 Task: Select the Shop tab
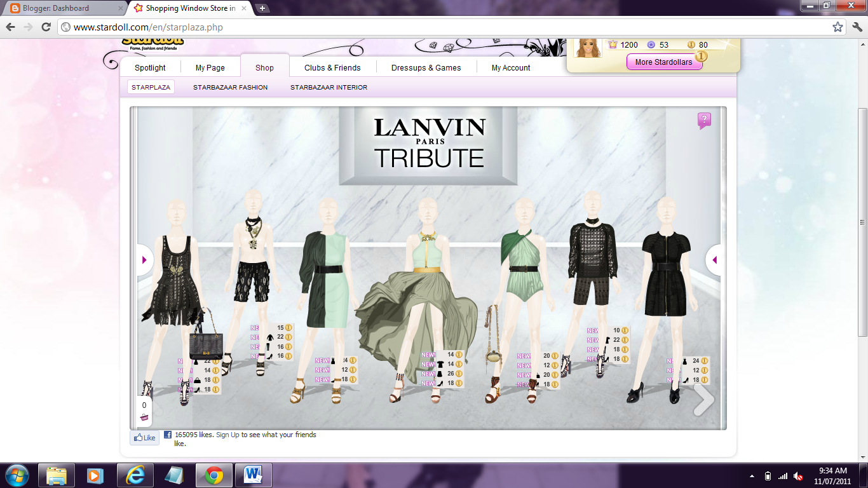(265, 68)
